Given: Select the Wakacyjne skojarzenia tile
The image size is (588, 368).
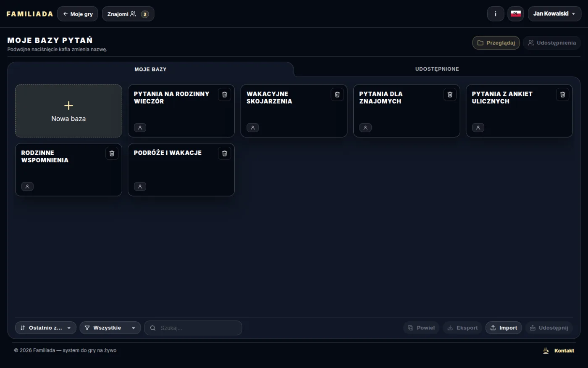Looking at the screenshot, I should coord(294,111).
